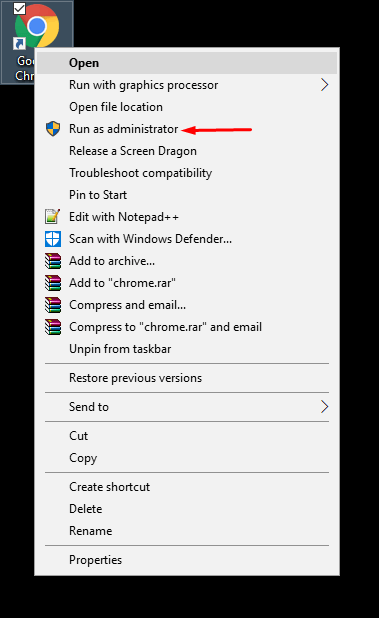Choose Restore previous versions
The height and width of the screenshot is (618, 379).
187,378
